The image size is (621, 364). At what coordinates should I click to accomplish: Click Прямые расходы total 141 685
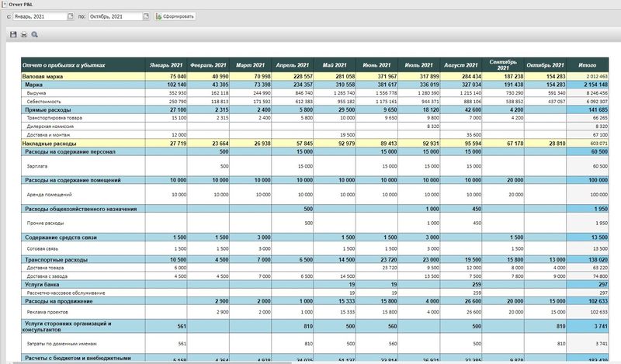pyautogui.click(x=598, y=109)
